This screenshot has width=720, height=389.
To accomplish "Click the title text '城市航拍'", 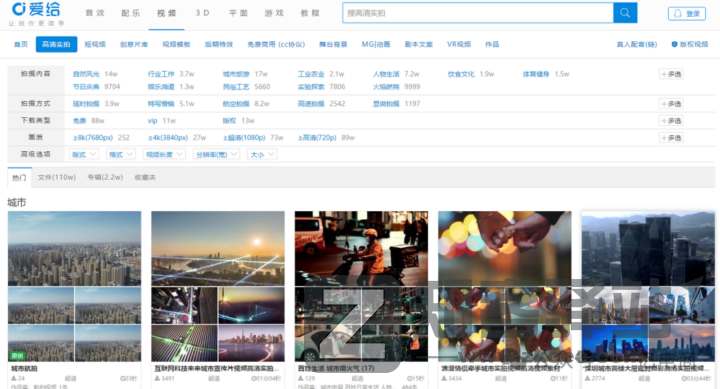I will coord(24,368).
